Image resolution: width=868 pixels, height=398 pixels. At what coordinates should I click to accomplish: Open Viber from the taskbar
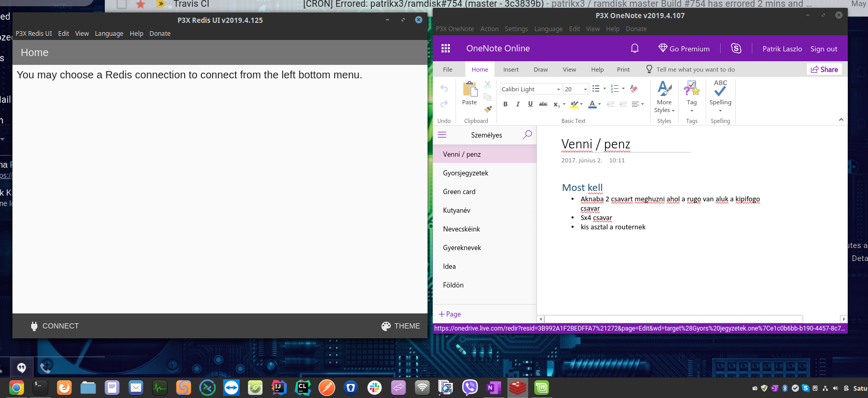coord(470,388)
